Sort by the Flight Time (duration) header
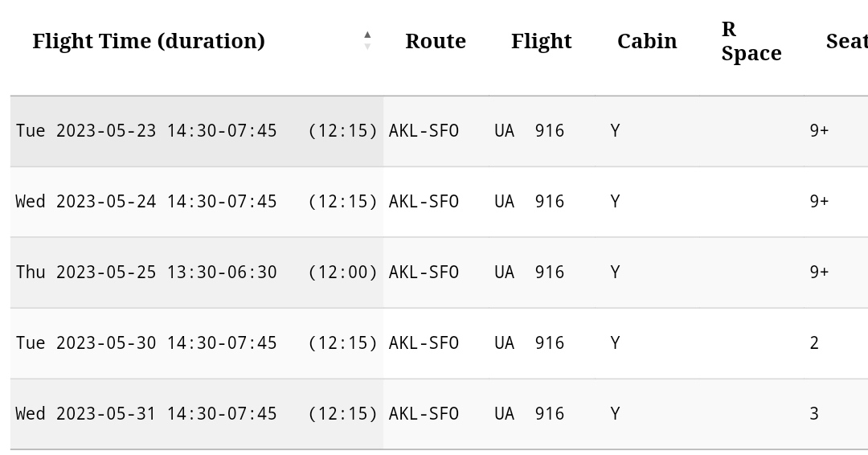This screenshot has height=455, width=868. 149,41
